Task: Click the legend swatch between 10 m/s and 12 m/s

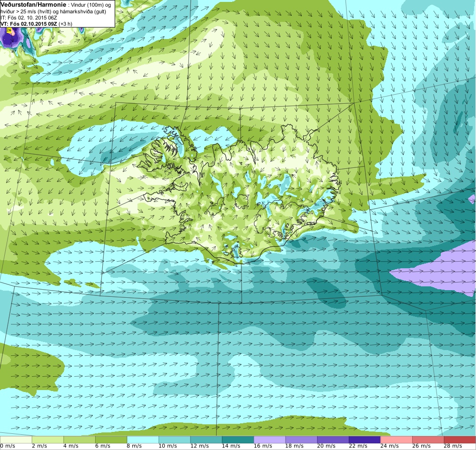Action: (x=175, y=440)
